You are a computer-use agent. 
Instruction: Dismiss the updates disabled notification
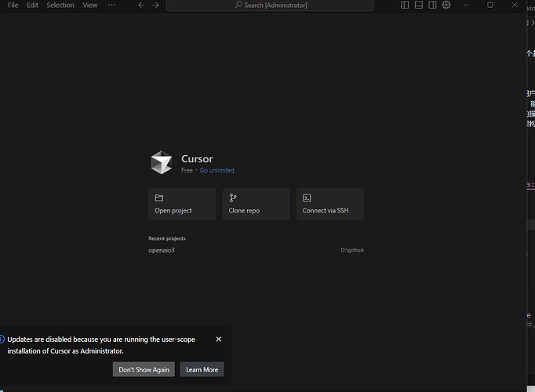[x=219, y=339]
